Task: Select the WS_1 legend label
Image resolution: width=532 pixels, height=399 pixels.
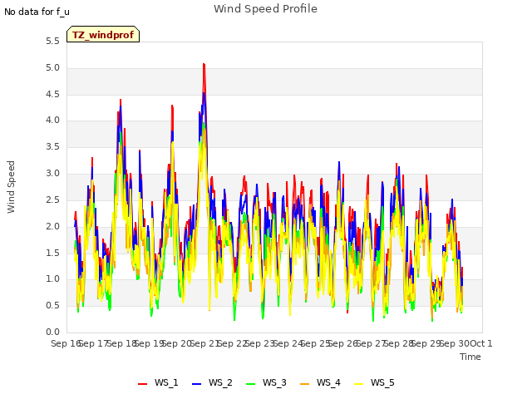Action: (166, 382)
